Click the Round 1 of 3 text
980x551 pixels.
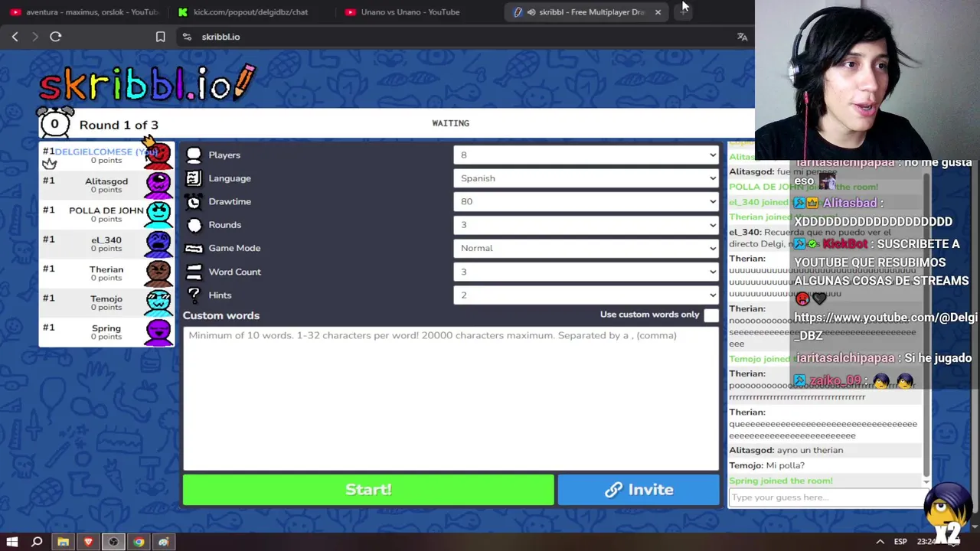tap(119, 125)
